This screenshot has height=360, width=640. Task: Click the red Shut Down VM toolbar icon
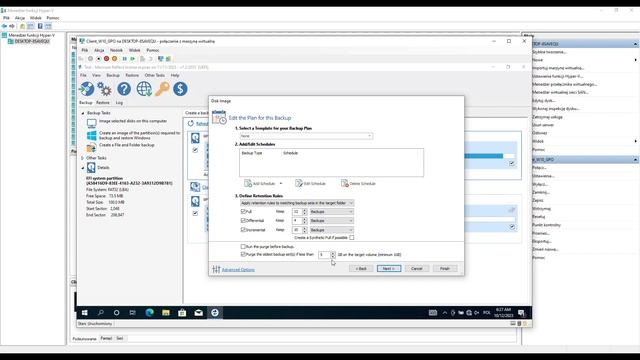click(x=107, y=59)
